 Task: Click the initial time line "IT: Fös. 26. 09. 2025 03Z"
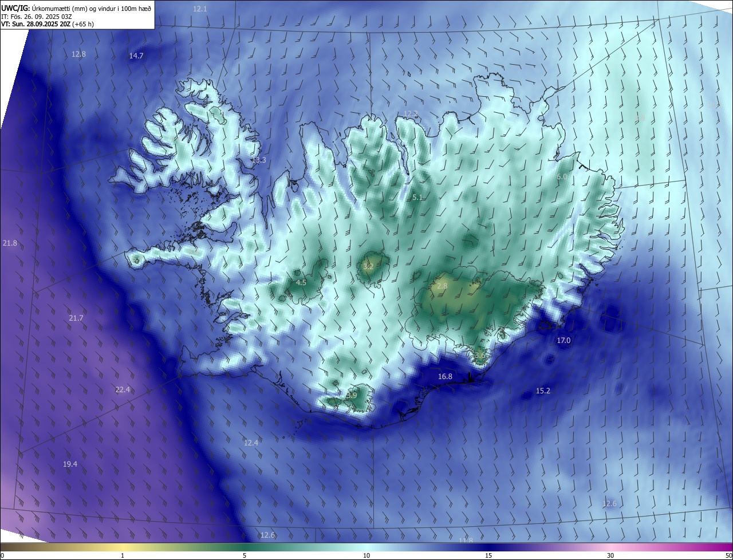click(x=37, y=16)
